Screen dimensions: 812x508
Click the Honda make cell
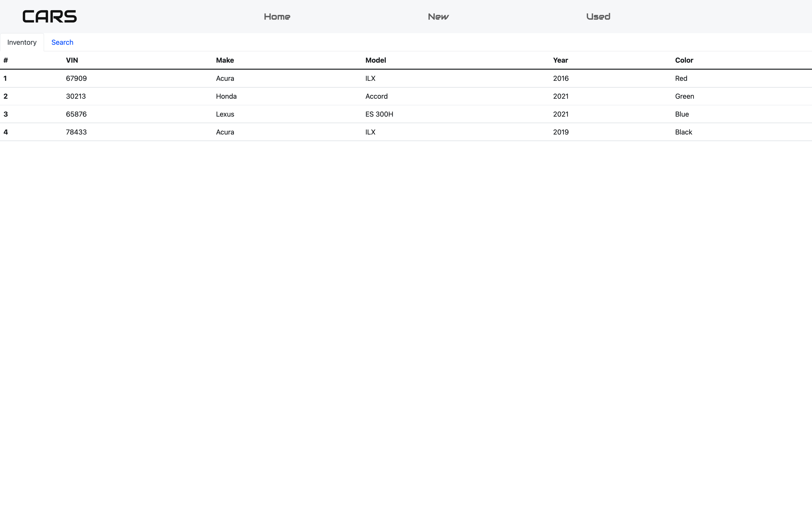[x=226, y=96]
